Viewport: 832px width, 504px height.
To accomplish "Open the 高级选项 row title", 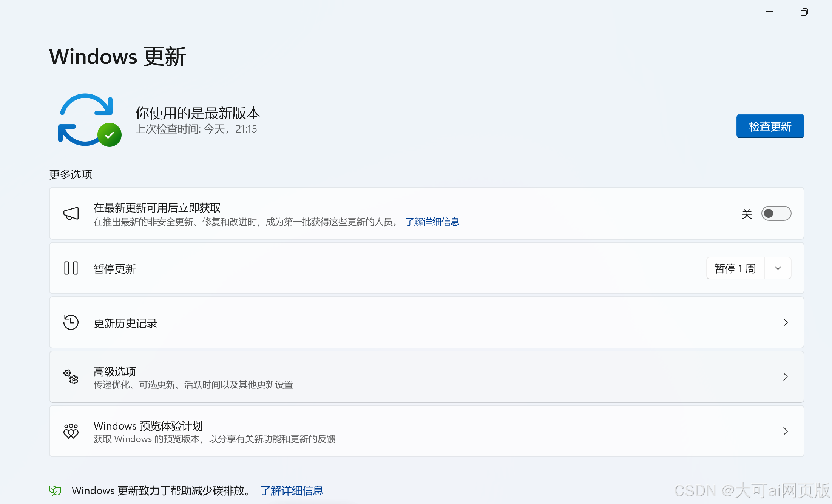I will click(115, 371).
